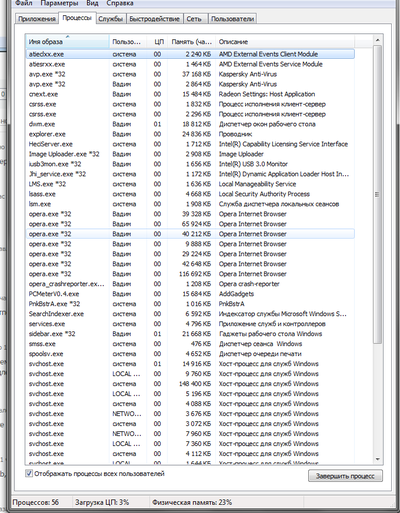Click the 'Завершить процесс' button
The width and height of the screenshot is (400, 513).
tap(345, 476)
